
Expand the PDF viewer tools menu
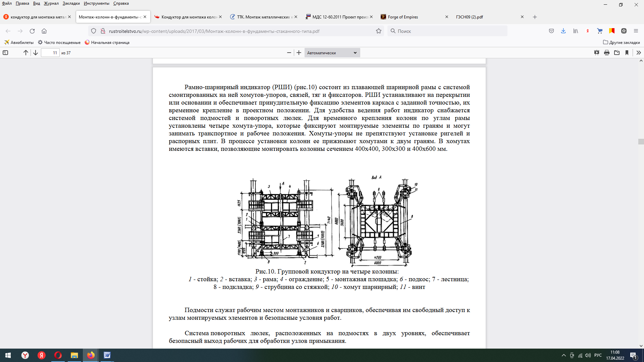click(639, 53)
